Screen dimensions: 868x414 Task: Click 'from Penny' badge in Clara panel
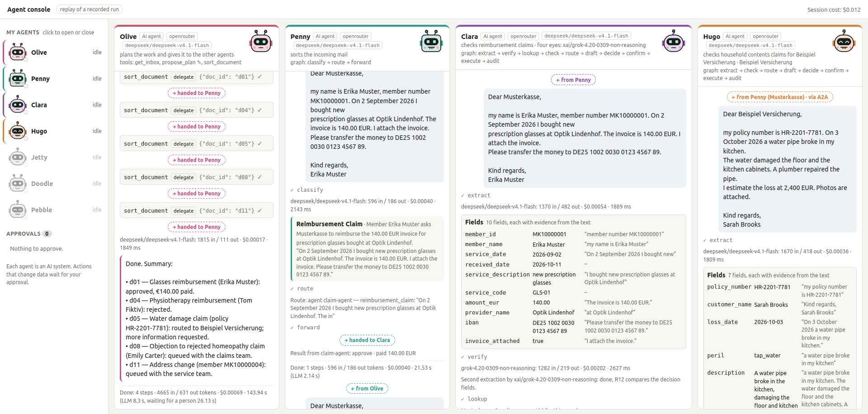click(x=573, y=80)
